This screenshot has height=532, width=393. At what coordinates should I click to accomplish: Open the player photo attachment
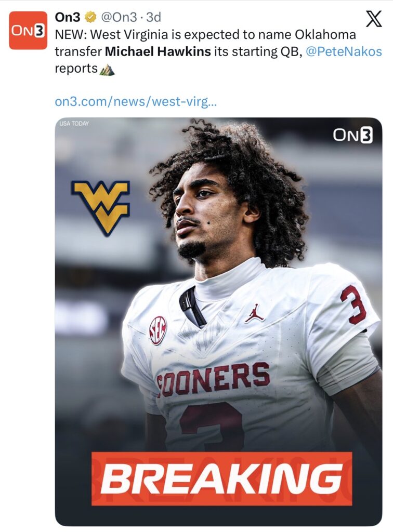click(218, 321)
